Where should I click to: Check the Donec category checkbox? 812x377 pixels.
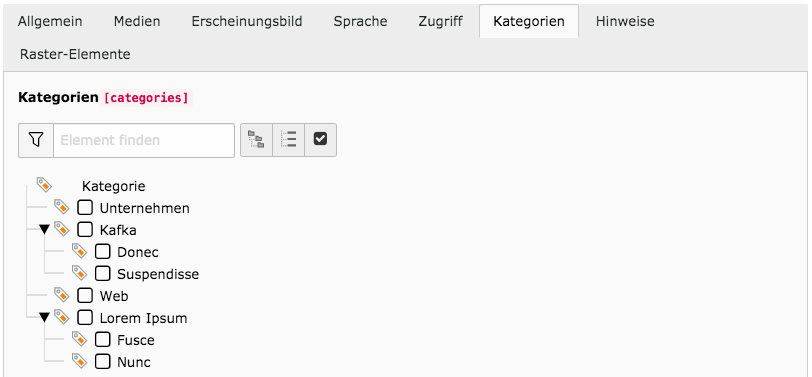(103, 252)
